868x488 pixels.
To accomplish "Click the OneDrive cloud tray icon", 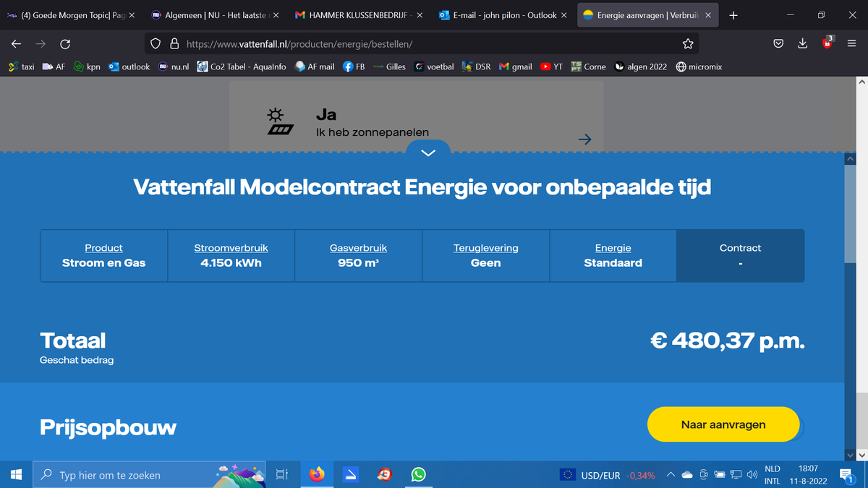I will (687, 475).
